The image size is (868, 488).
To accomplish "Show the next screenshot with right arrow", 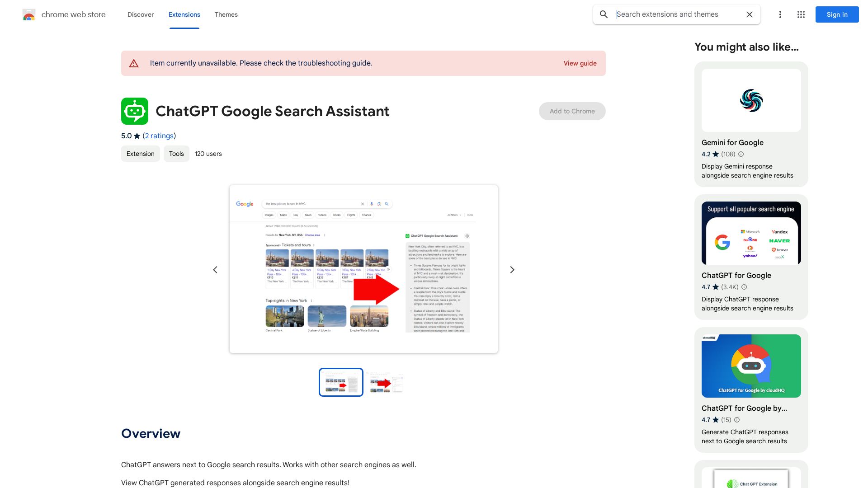I will tap(512, 270).
